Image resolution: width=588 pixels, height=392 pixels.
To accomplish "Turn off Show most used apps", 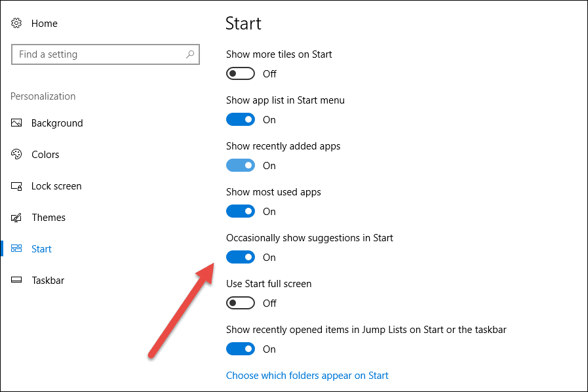I will 241,211.
